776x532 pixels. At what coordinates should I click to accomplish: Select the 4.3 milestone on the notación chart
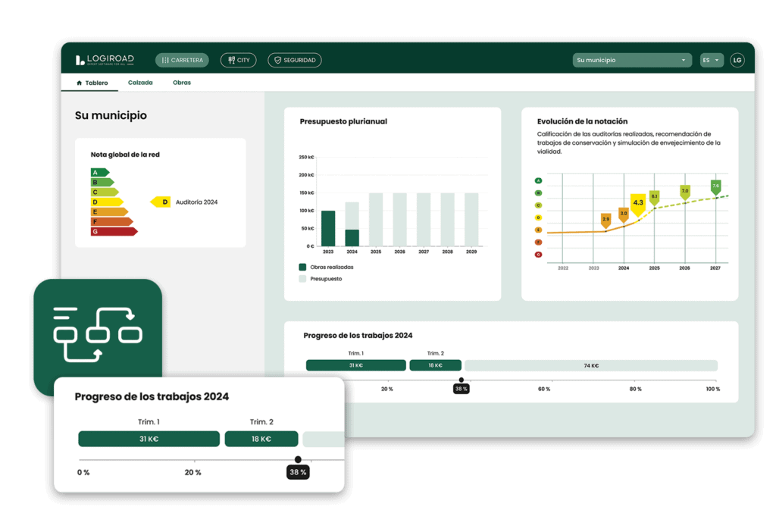[x=638, y=203]
